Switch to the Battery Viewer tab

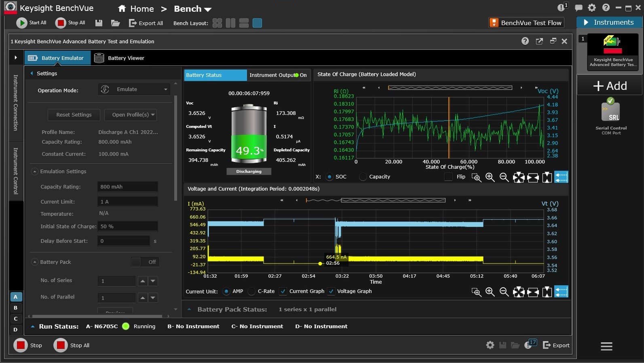pyautogui.click(x=119, y=58)
